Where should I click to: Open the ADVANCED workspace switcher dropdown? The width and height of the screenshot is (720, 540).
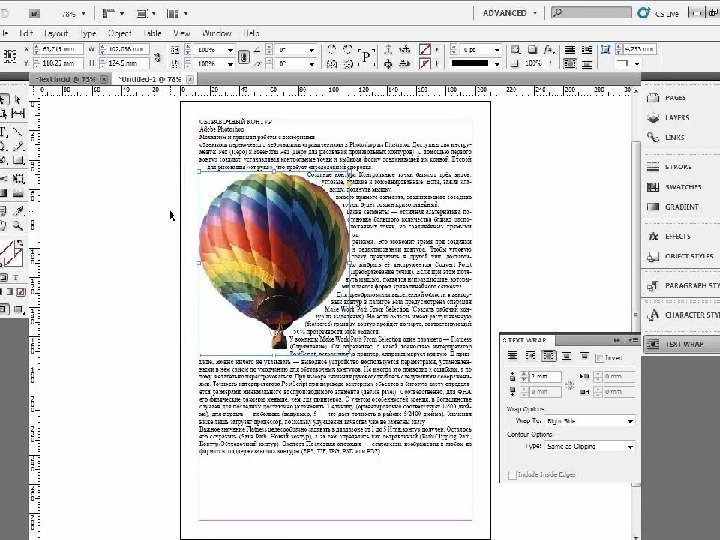[509, 13]
